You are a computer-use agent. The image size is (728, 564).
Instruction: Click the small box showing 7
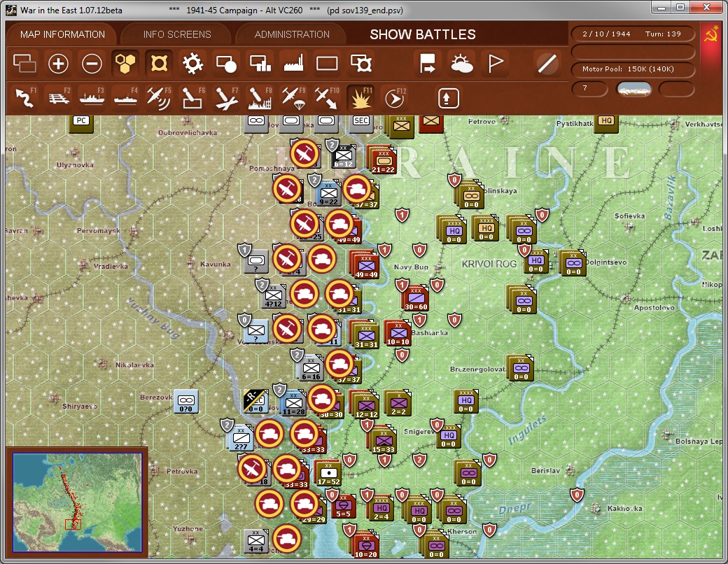pos(589,88)
